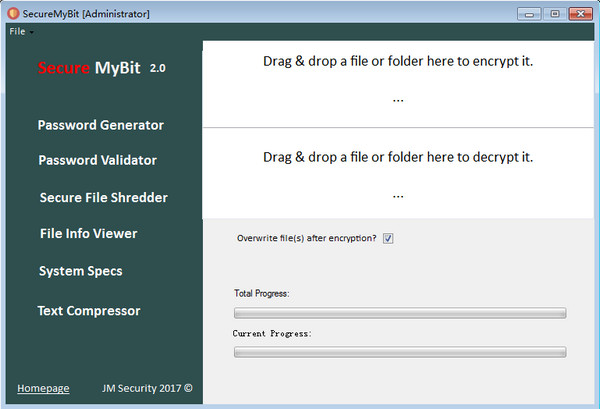
Task: Expand the File menu dropdown arrow
Action: click(31, 33)
